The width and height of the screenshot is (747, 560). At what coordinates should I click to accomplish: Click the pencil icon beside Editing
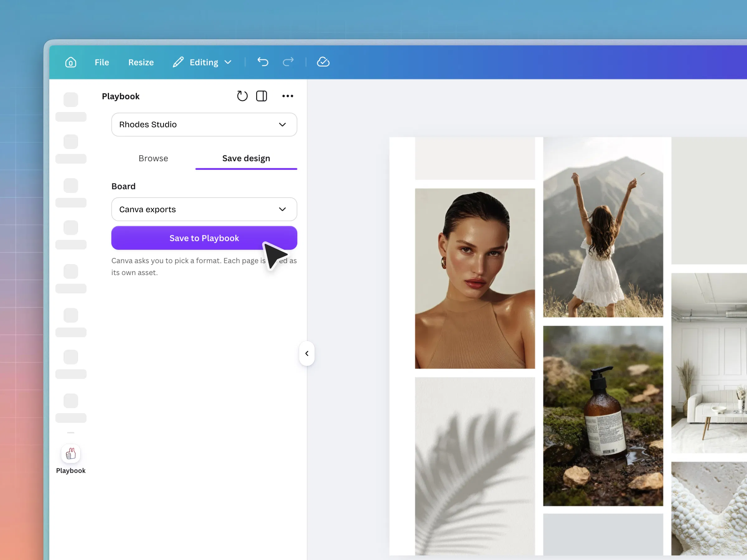click(178, 62)
